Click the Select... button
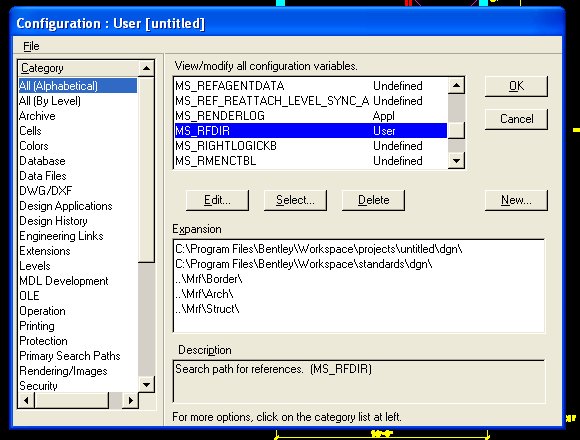The height and width of the screenshot is (440, 580). pos(295,200)
